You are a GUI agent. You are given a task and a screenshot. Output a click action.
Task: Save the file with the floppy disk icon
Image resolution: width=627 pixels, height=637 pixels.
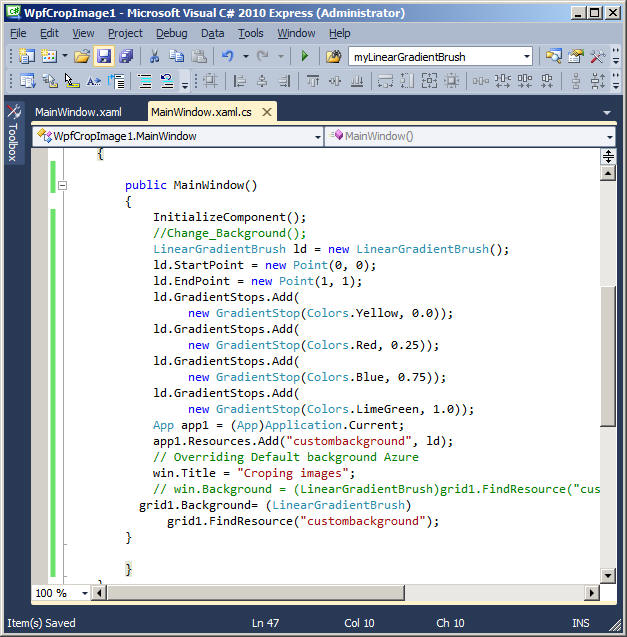[104, 56]
